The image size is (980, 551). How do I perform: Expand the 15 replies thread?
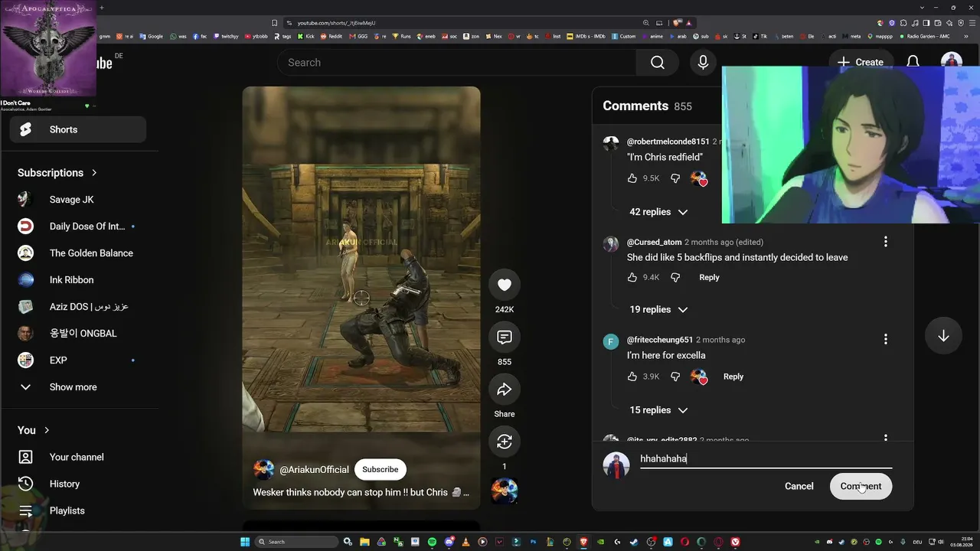[658, 410]
